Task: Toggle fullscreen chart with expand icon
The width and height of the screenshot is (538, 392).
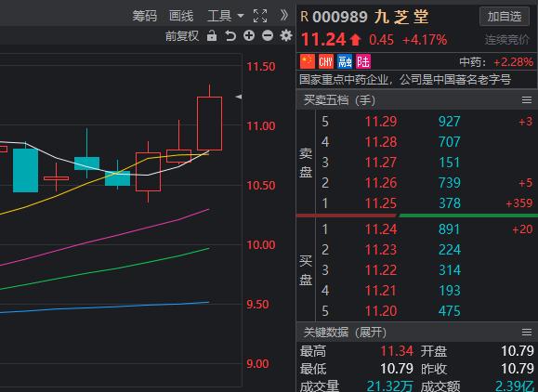Action: [x=260, y=16]
